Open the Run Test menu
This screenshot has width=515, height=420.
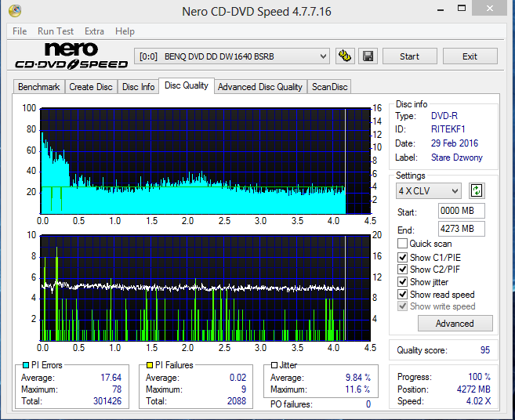56,31
